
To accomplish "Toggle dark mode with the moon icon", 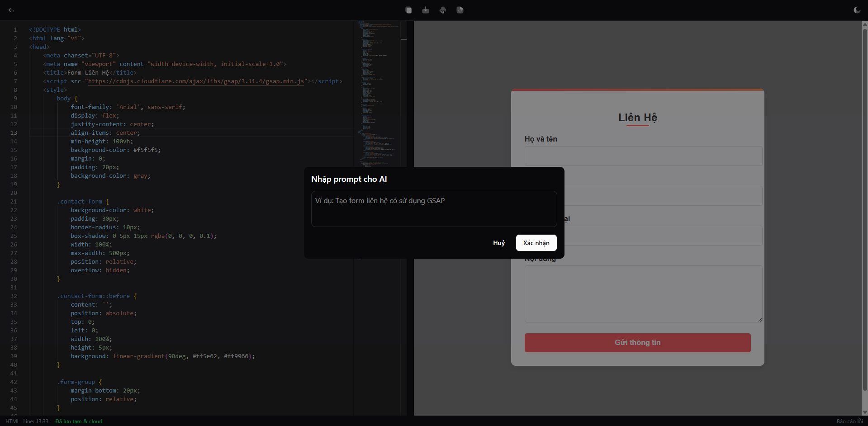I will (x=857, y=10).
